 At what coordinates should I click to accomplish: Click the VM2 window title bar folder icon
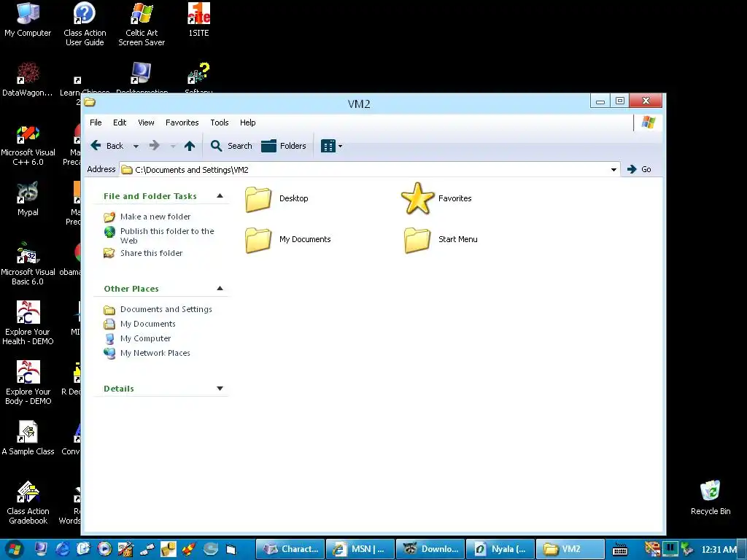(90, 102)
